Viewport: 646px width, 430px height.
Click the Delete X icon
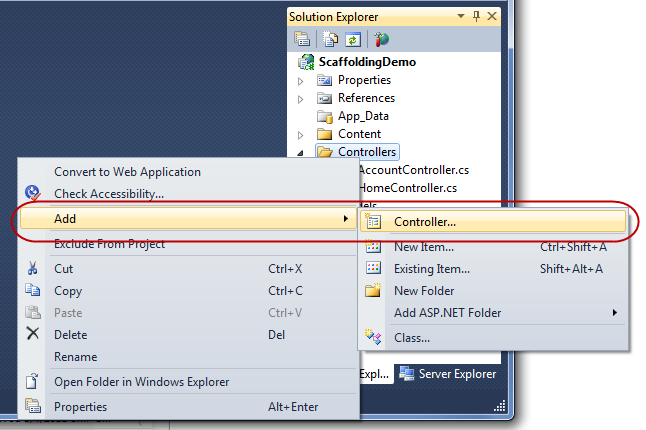coord(33,333)
